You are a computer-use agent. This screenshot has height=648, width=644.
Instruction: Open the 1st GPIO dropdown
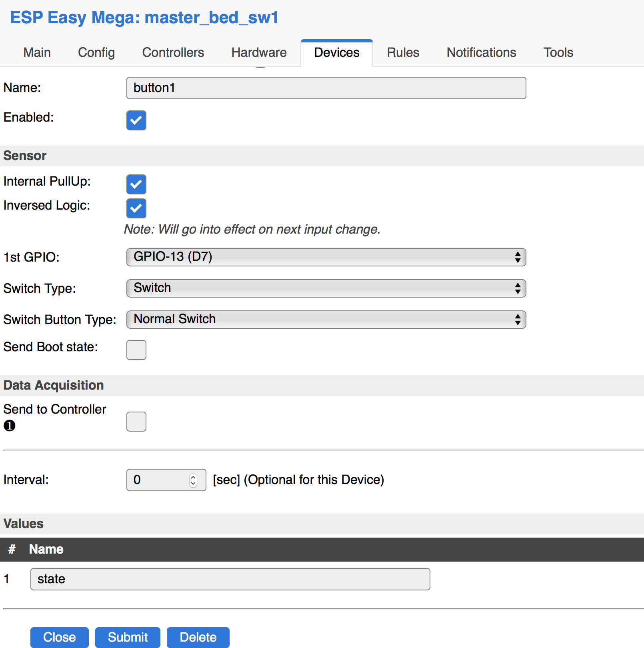pyautogui.click(x=326, y=257)
